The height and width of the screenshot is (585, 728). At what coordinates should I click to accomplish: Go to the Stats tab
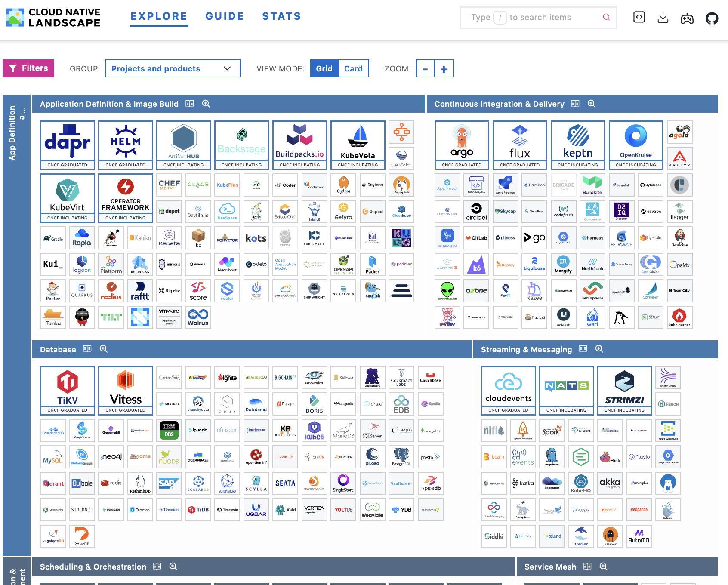(281, 16)
